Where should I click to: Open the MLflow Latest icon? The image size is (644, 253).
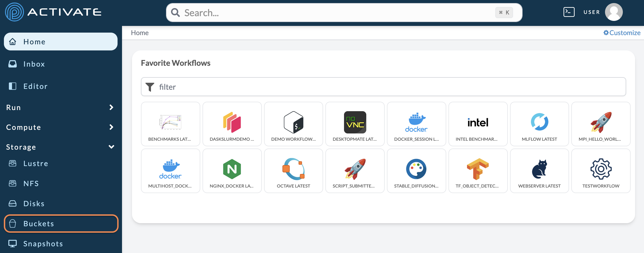coord(540,122)
